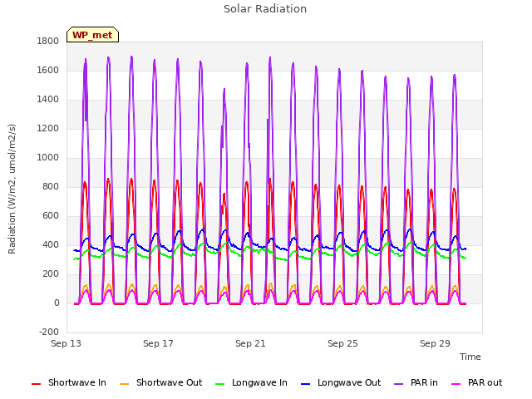Click the Sep 21 x-axis label
This screenshot has height=399, width=532.
coord(250,343)
